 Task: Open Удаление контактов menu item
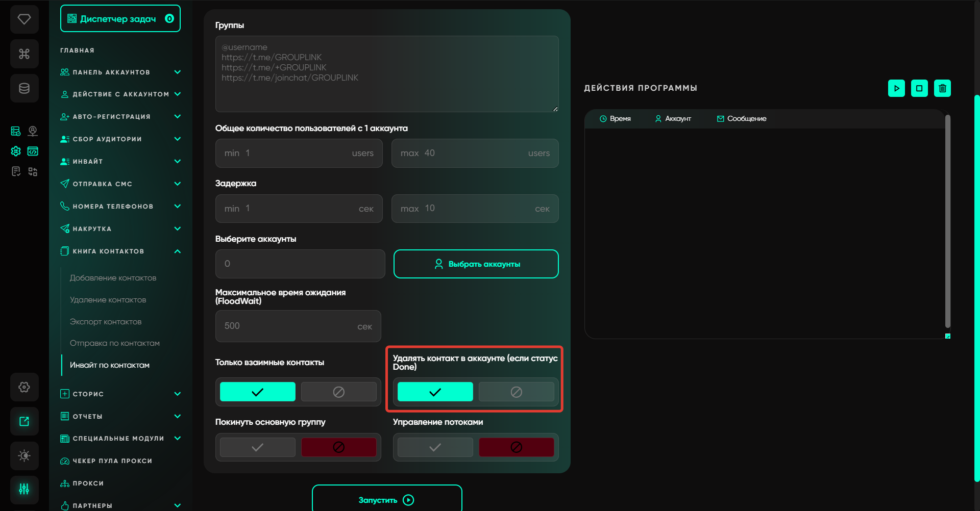(x=108, y=300)
